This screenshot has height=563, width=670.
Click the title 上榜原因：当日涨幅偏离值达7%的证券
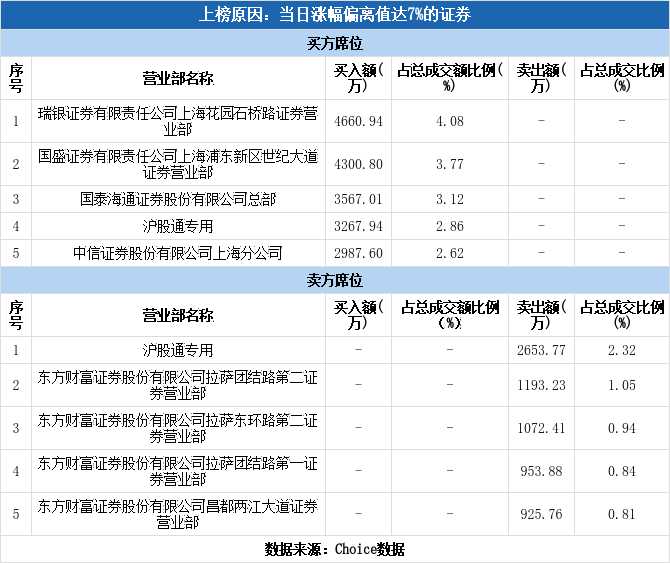[335, 15]
